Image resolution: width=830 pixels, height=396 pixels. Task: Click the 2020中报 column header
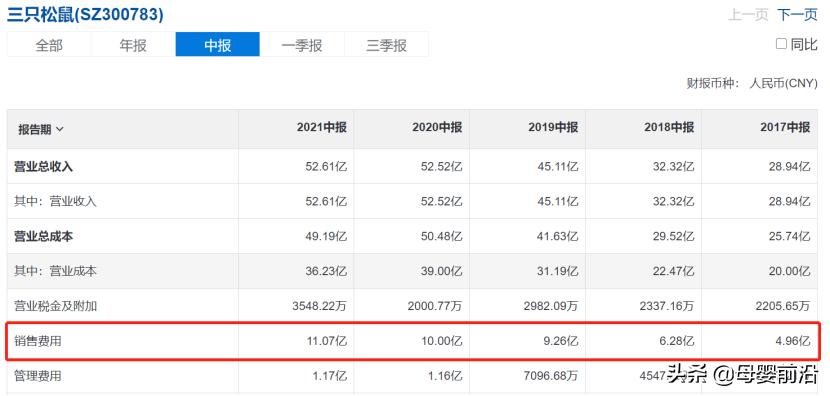pyautogui.click(x=437, y=128)
